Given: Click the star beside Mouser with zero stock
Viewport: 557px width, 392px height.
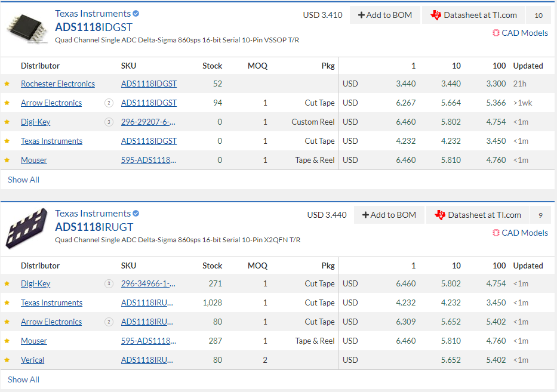Looking at the screenshot, I should tap(7, 160).
